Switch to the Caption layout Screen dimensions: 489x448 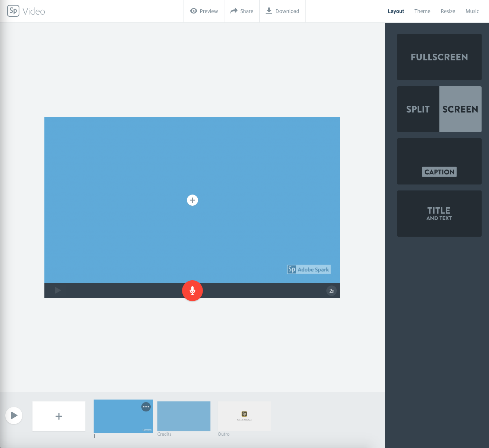pyautogui.click(x=439, y=161)
